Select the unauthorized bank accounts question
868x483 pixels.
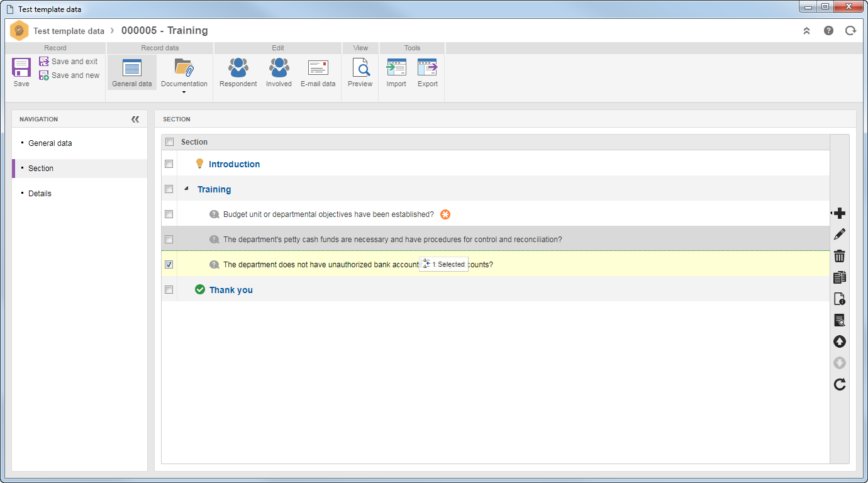click(358, 265)
